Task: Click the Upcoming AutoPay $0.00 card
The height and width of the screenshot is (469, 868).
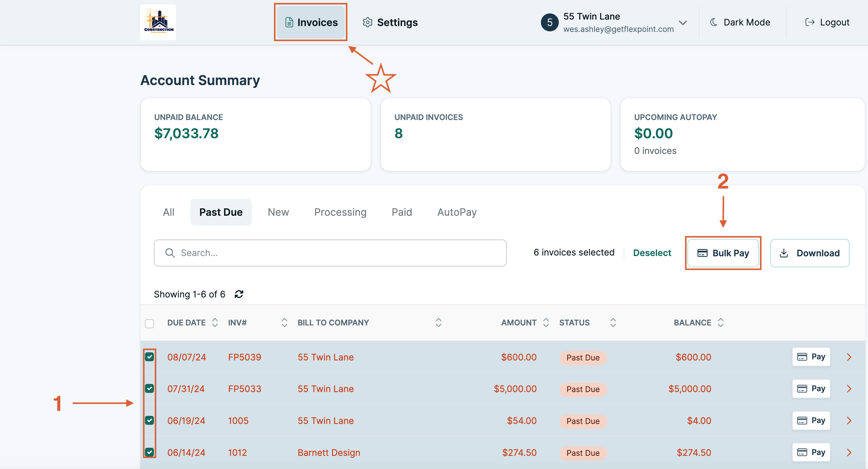Action: coord(742,134)
